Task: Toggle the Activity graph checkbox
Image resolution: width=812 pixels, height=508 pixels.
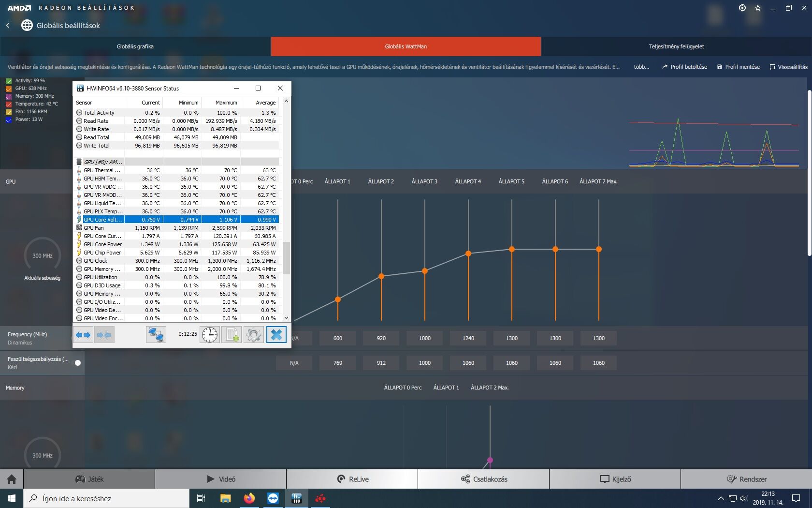Action: [x=8, y=81]
